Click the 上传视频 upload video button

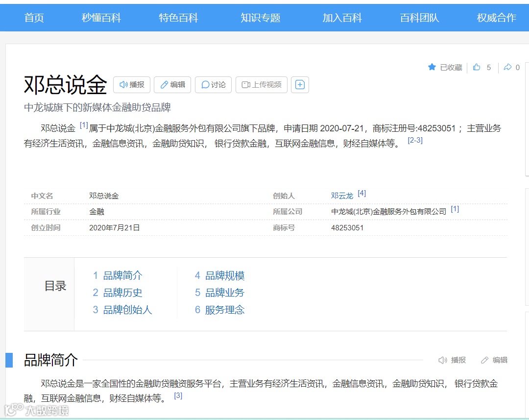pos(262,85)
